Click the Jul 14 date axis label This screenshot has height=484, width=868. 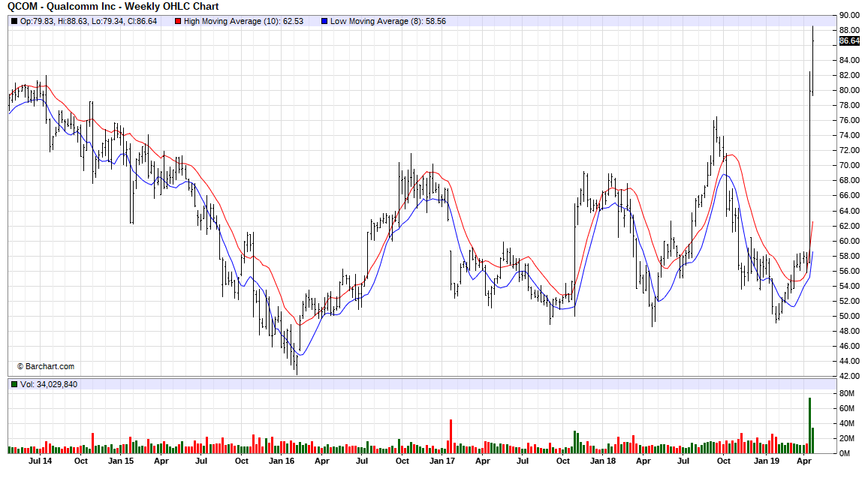click(41, 461)
